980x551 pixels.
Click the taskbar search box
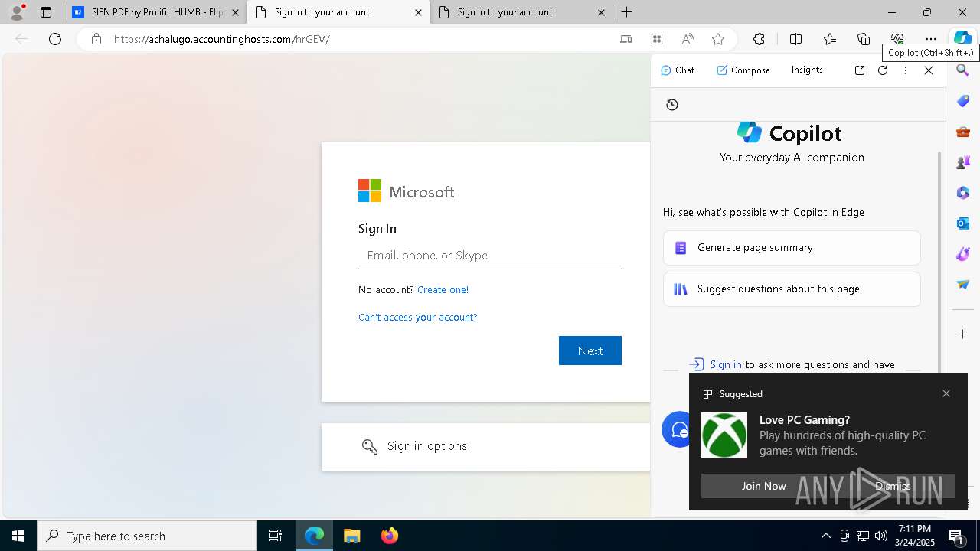click(147, 536)
